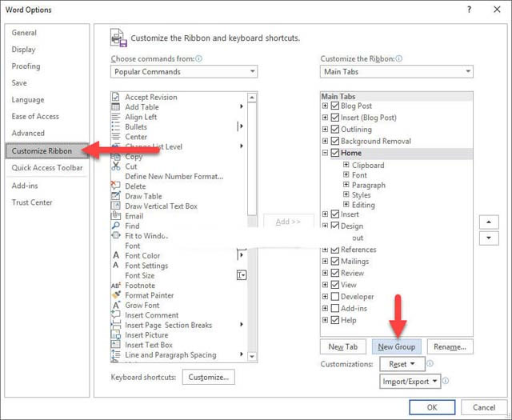Click commands list scrollbar up arrow
The width and height of the screenshot is (512, 420).
(x=252, y=98)
